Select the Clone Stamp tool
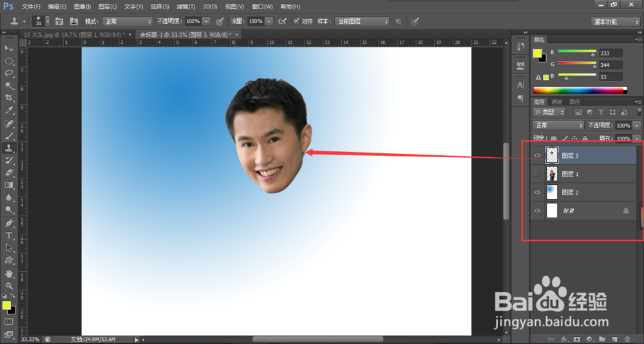 8,148
